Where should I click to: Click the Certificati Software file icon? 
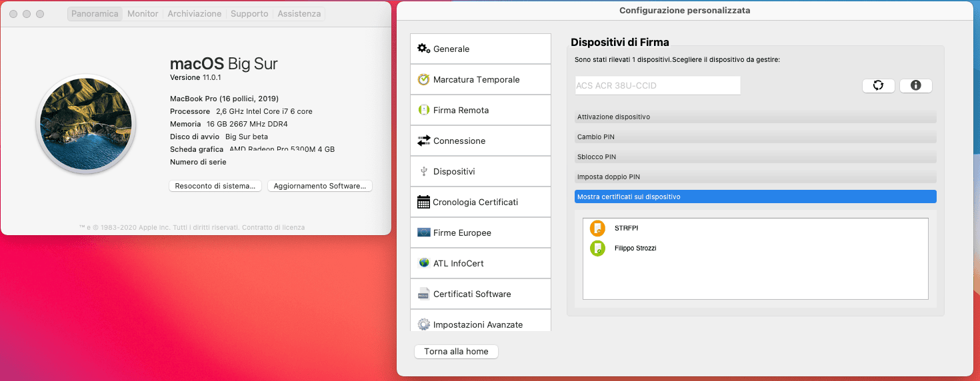click(x=424, y=294)
